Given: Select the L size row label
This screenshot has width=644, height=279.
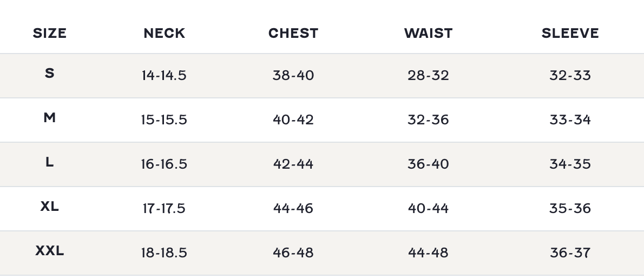Looking at the screenshot, I should click(49, 162).
